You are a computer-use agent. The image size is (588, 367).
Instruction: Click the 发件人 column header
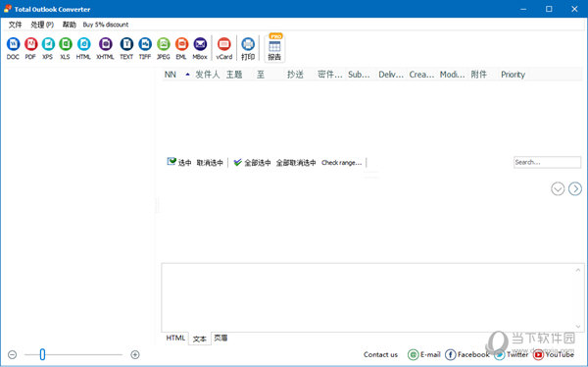208,75
